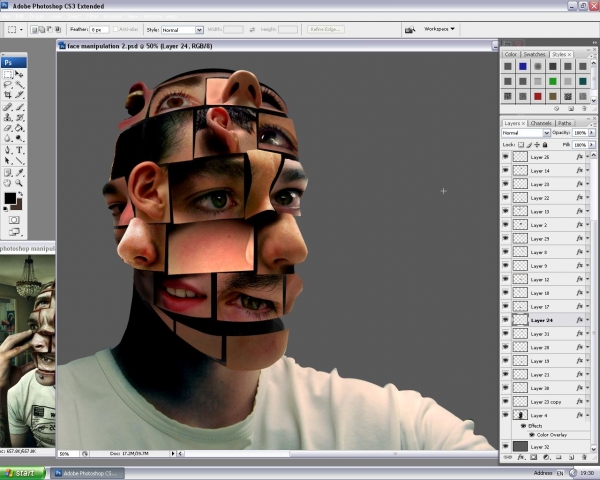Select the Slice tool
The width and height of the screenshot is (600, 480).
pos(19,95)
